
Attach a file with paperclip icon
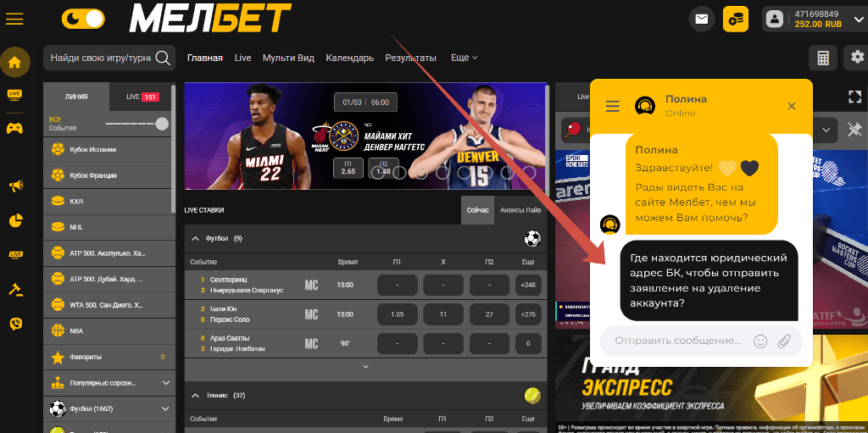pyautogui.click(x=784, y=341)
